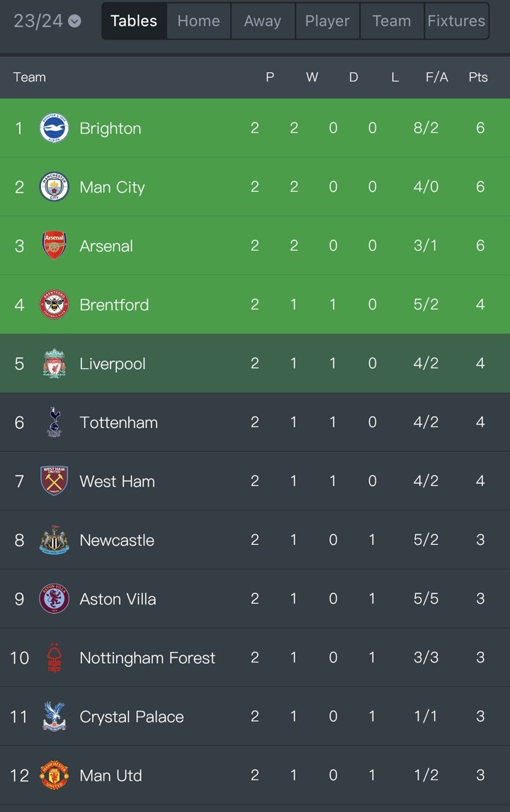Go to the Fixtures tab

pos(456,21)
